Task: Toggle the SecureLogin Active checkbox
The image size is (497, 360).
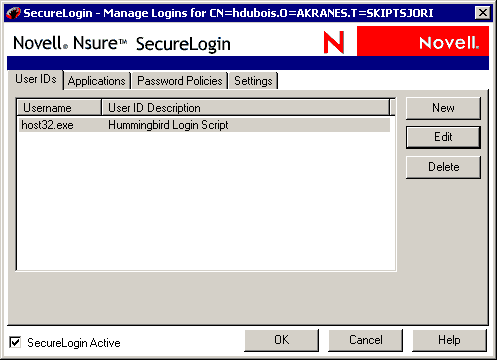Action: (15, 342)
